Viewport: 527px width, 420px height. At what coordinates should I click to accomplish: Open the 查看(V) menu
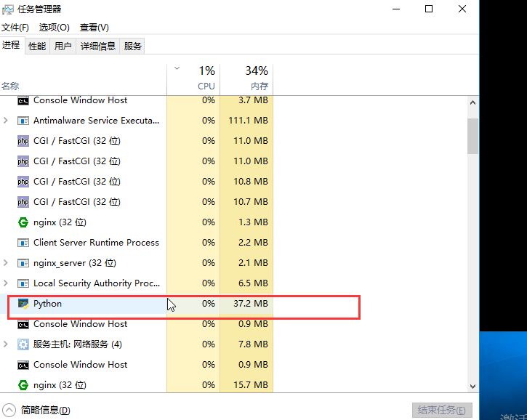pos(94,28)
